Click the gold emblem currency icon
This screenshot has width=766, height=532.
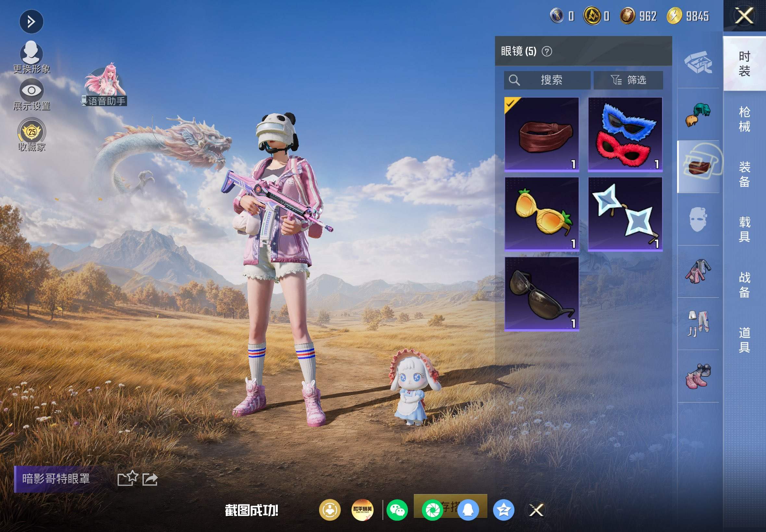(592, 16)
